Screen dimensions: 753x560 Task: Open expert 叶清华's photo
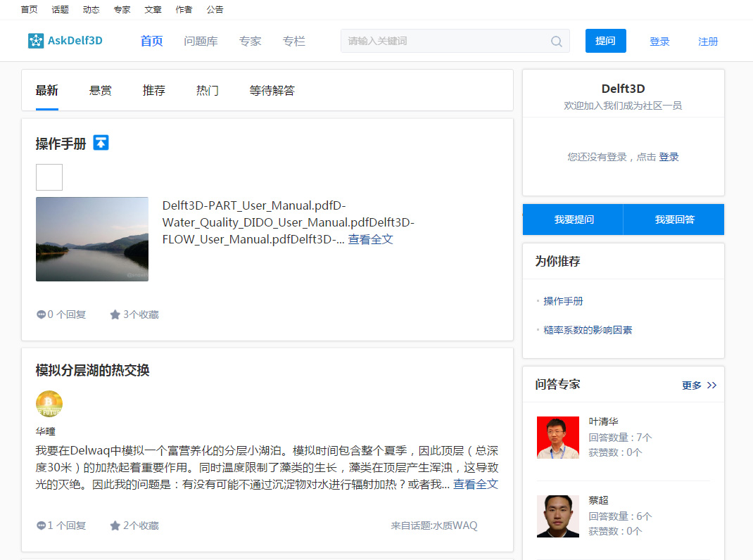point(558,438)
